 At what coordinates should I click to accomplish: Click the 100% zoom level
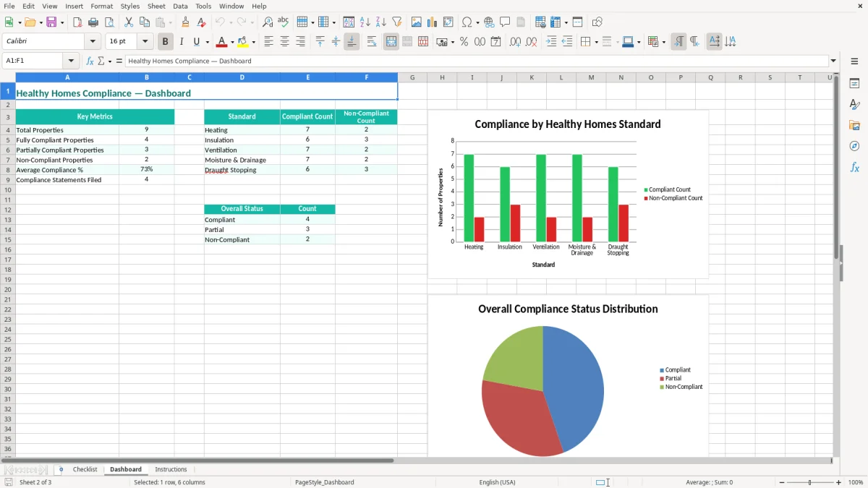pos(856,482)
